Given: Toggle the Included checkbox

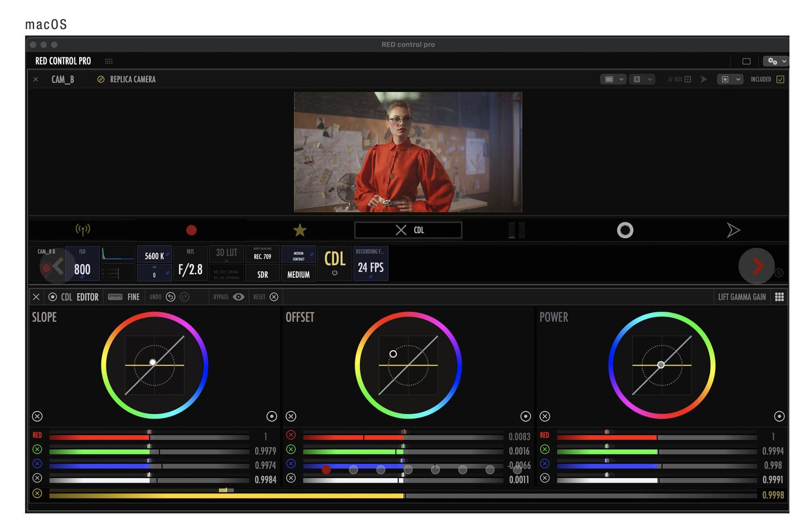Looking at the screenshot, I should pyautogui.click(x=780, y=80).
